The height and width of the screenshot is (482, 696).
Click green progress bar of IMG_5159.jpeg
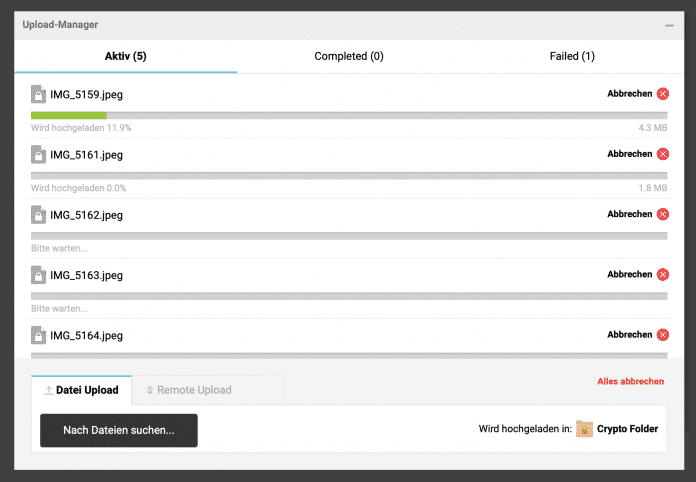(69, 115)
